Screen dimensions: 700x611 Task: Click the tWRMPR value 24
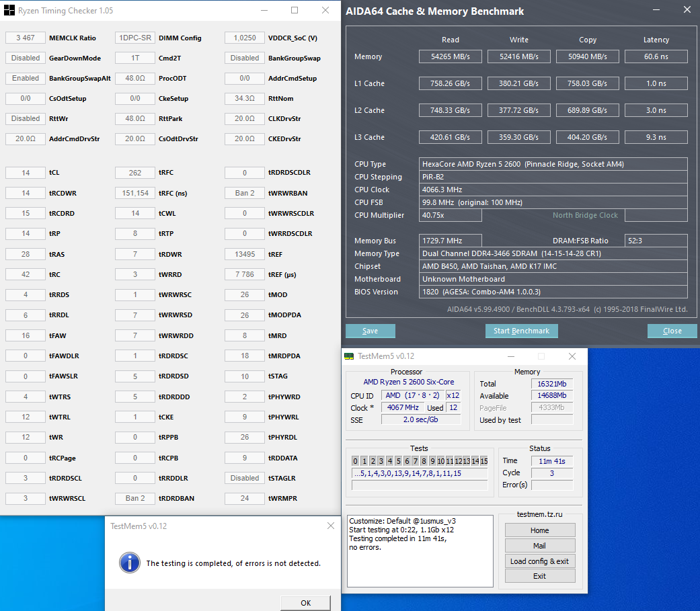click(x=245, y=498)
